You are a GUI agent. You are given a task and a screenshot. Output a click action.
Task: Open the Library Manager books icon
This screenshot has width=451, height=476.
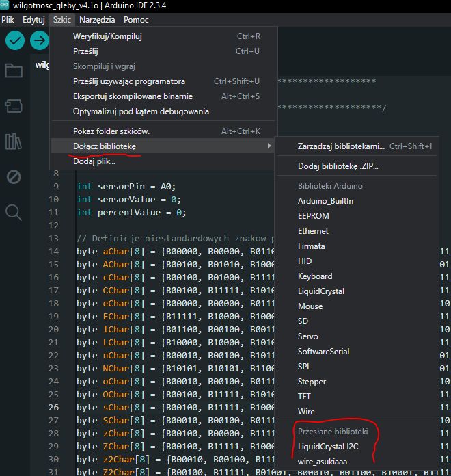[14, 142]
